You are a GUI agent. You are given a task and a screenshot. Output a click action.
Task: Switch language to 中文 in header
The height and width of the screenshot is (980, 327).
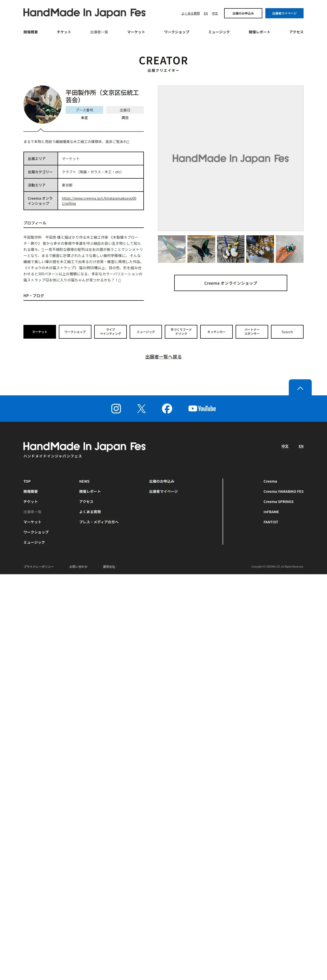pos(215,13)
